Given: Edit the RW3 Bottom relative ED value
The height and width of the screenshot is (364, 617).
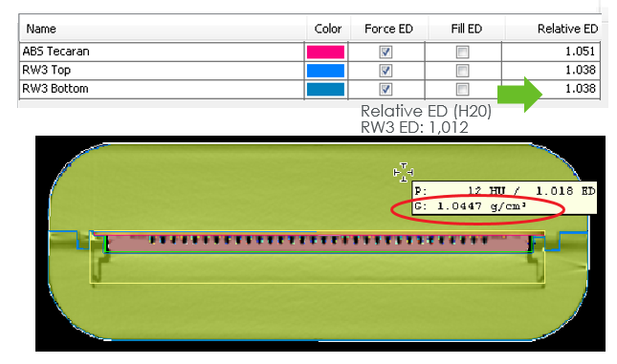Looking at the screenshot, I should [580, 89].
